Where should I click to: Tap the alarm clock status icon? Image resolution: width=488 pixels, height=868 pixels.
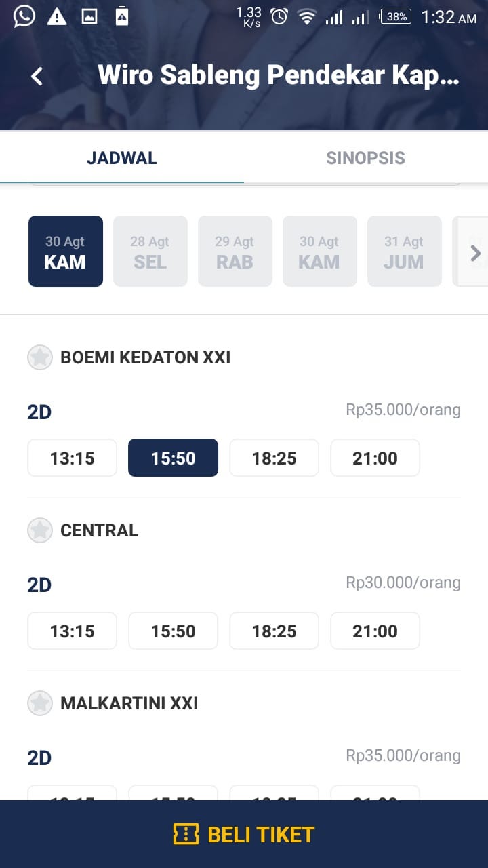coord(279,17)
